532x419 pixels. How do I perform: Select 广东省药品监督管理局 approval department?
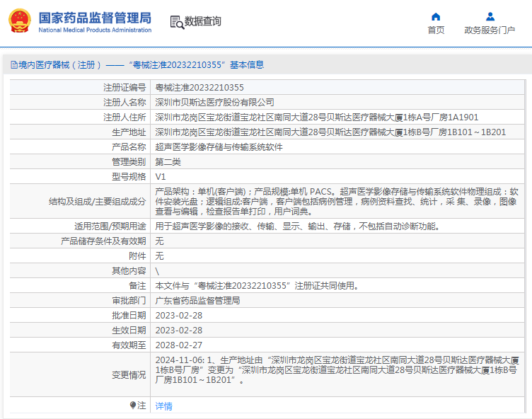(x=198, y=301)
